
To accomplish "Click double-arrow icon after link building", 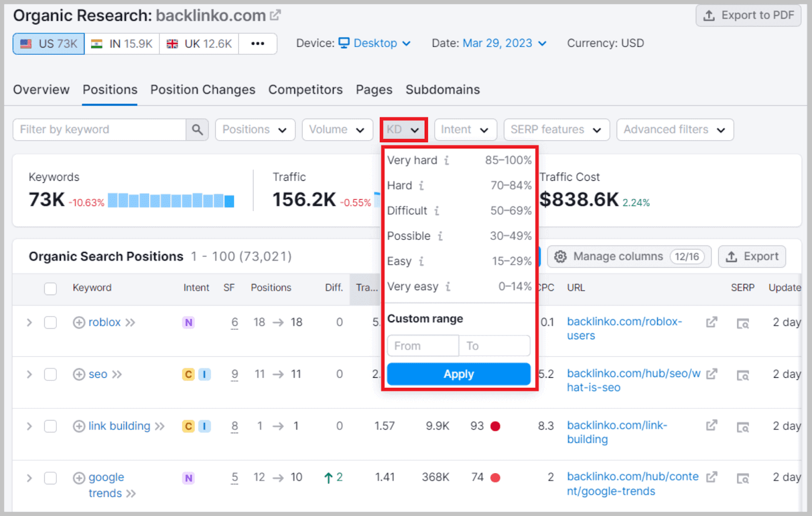I will [x=160, y=426].
